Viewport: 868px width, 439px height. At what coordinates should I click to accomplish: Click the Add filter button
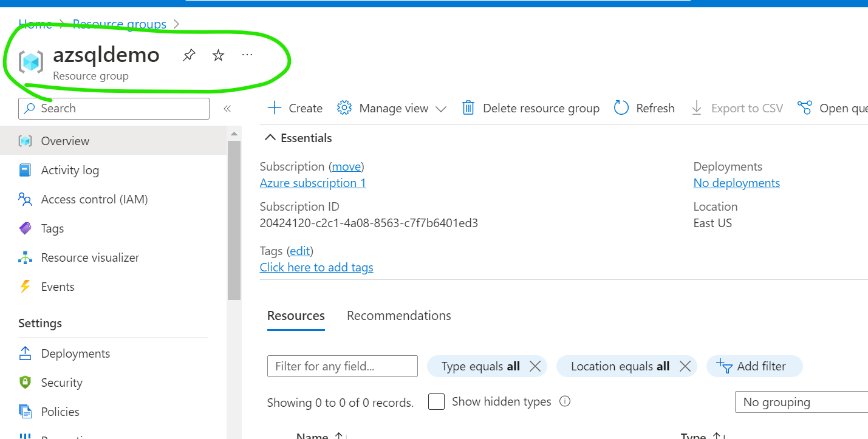[x=754, y=366]
